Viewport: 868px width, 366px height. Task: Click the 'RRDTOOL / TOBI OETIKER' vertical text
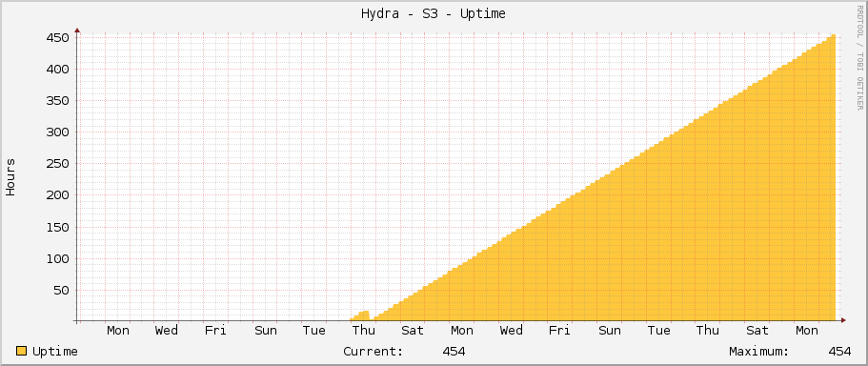pos(859,56)
